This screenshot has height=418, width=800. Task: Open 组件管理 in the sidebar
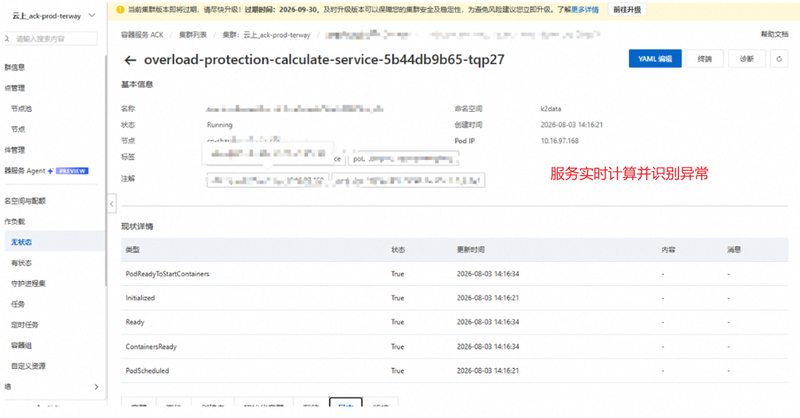click(14, 150)
